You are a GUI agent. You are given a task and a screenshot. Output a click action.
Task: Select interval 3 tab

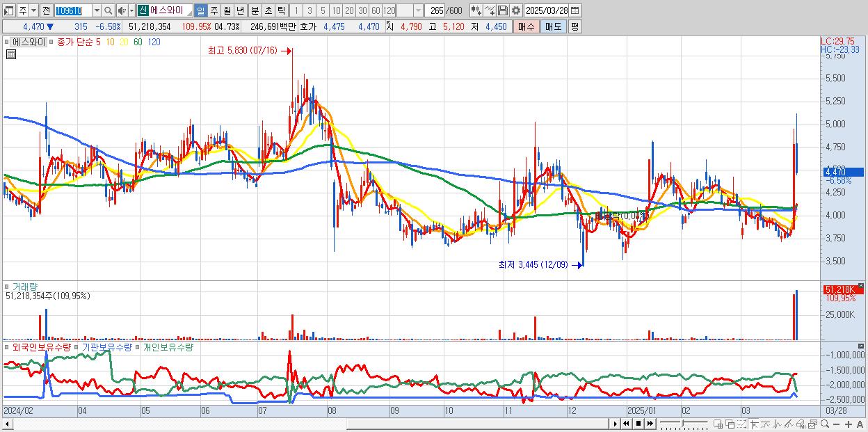310,10
